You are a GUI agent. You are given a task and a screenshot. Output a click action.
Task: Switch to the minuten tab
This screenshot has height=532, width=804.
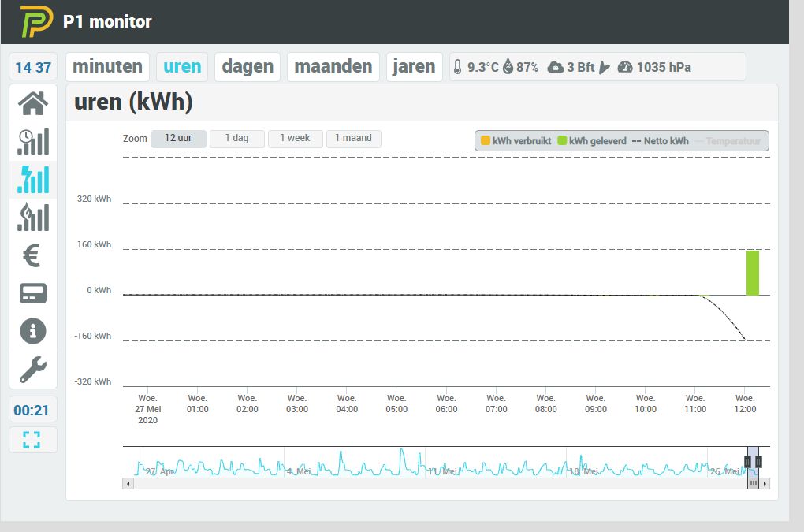[108, 67]
